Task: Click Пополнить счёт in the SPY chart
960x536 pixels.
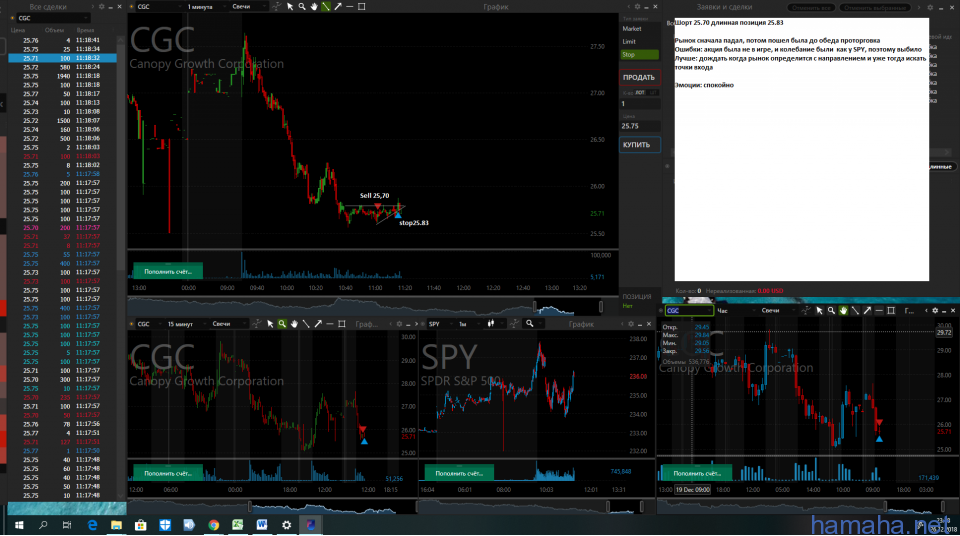Action: point(459,473)
